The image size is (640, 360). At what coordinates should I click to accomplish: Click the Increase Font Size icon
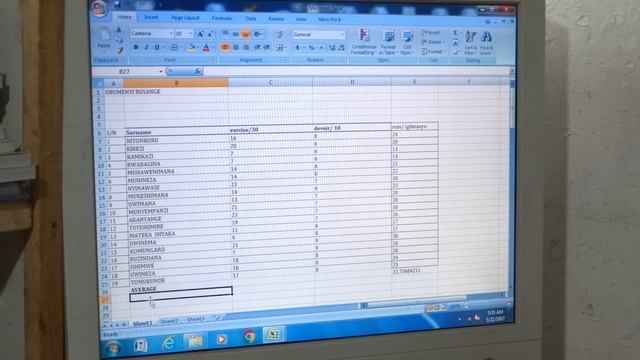tap(200, 34)
